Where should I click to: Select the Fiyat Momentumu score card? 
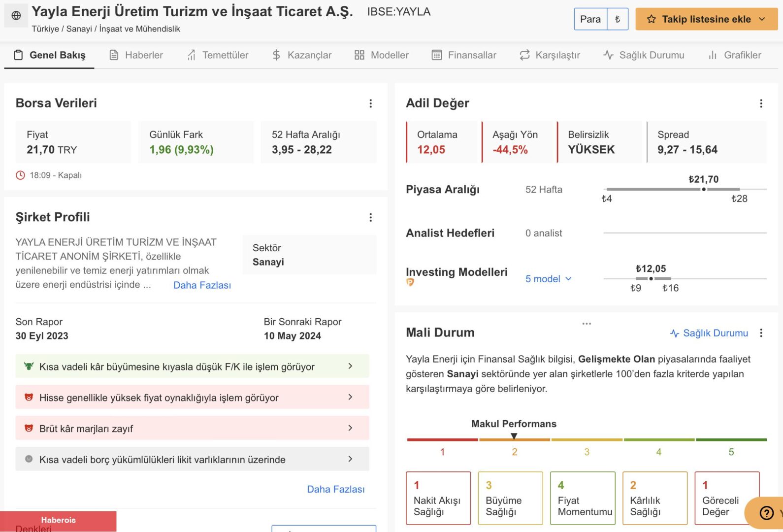pos(583,498)
